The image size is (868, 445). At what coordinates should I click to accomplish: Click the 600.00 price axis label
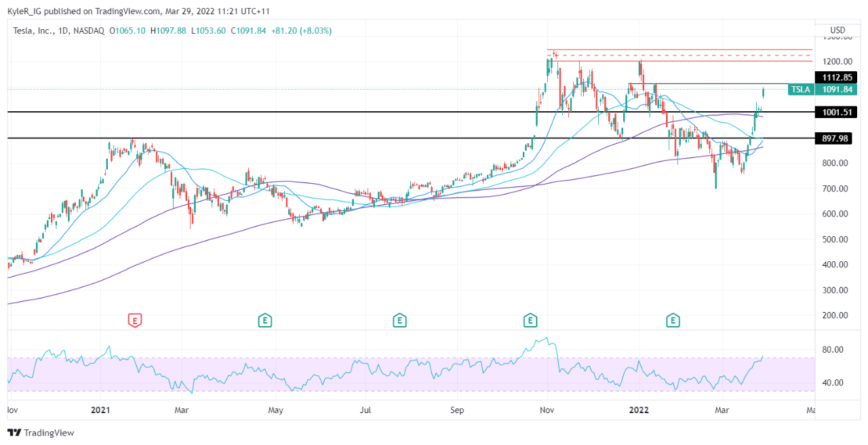(836, 214)
